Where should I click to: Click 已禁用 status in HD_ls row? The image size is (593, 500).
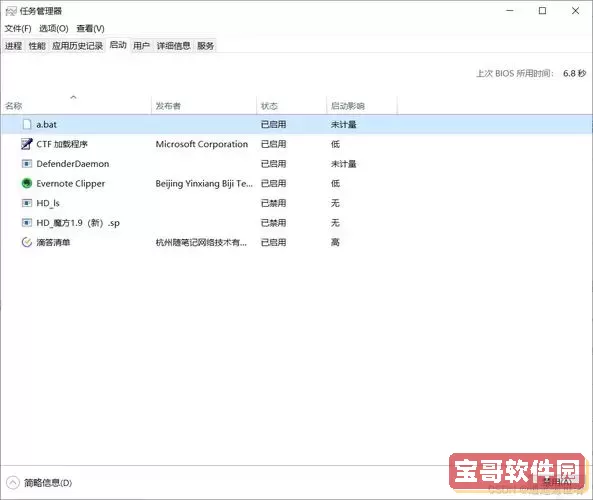click(273, 203)
